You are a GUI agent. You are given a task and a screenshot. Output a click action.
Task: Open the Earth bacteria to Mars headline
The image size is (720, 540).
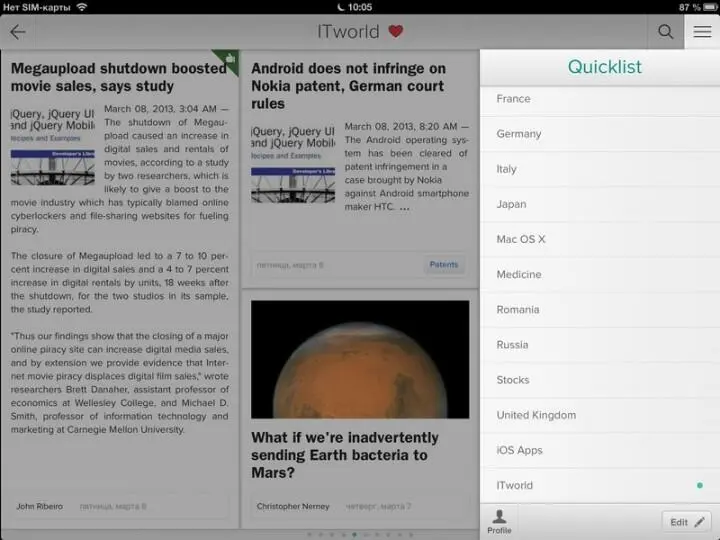point(344,455)
